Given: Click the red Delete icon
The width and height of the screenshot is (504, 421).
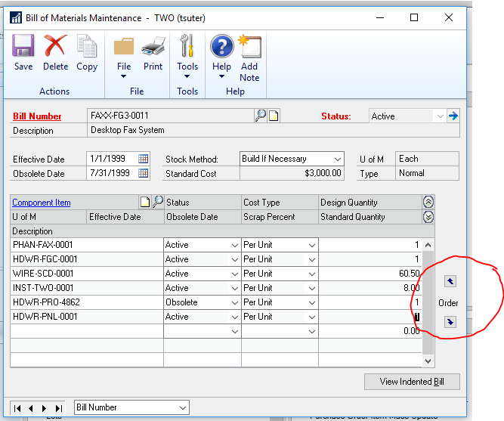Looking at the screenshot, I should [55, 45].
